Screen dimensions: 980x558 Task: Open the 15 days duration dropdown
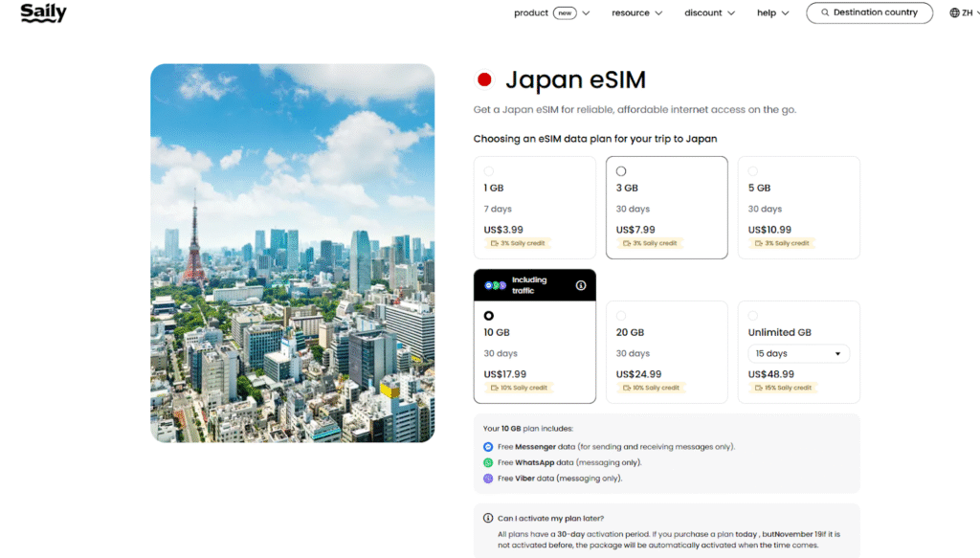797,354
